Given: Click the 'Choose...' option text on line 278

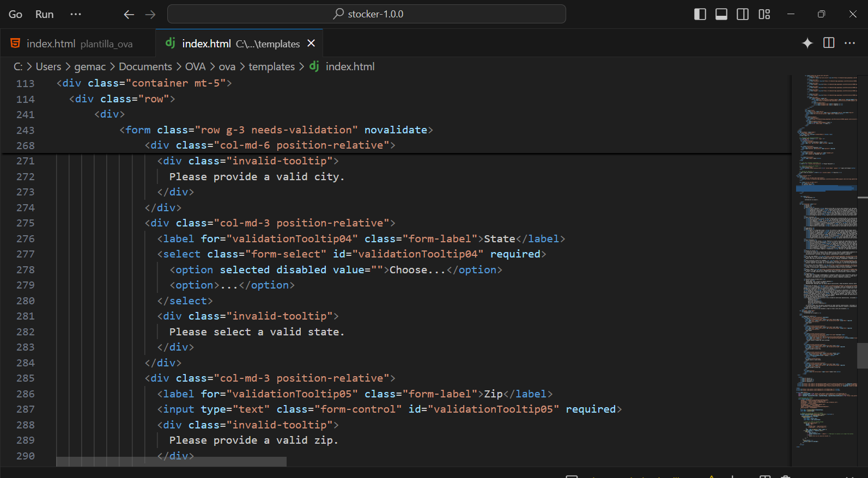Looking at the screenshot, I should click(x=417, y=270).
